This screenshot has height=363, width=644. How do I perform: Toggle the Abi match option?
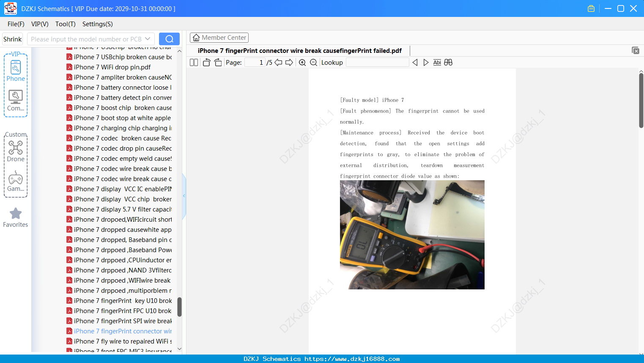pos(437,63)
